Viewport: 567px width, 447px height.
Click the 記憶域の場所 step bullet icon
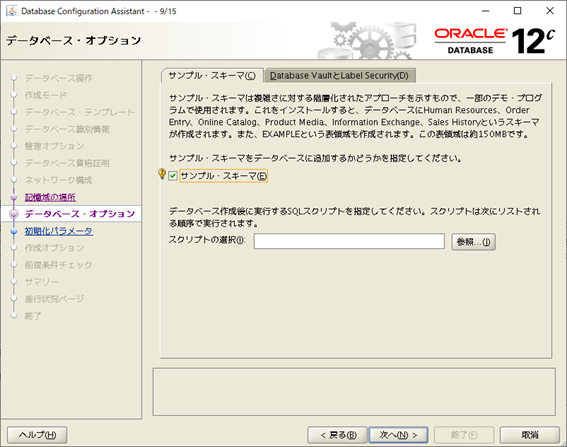(x=14, y=197)
